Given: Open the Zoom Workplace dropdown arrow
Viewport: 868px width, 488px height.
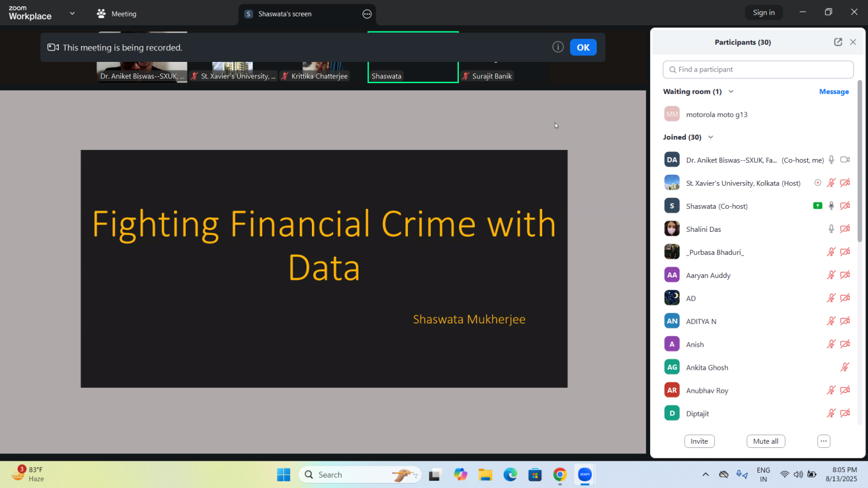Looking at the screenshot, I should tap(72, 13).
